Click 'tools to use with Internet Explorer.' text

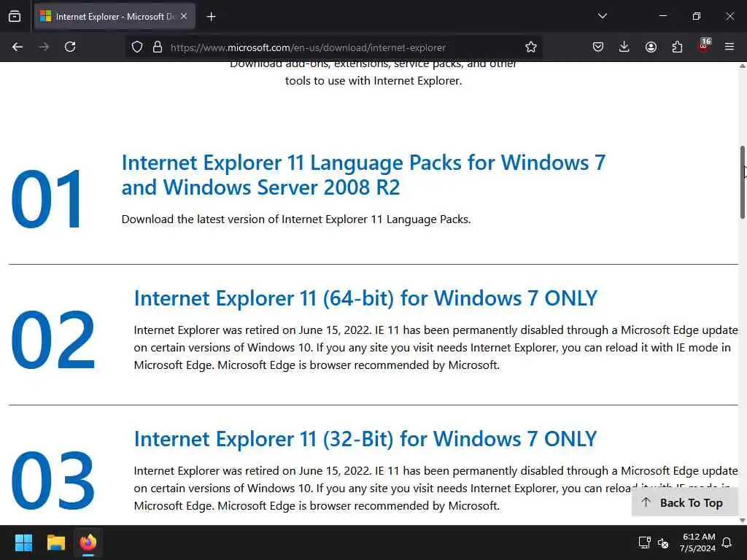point(373,80)
